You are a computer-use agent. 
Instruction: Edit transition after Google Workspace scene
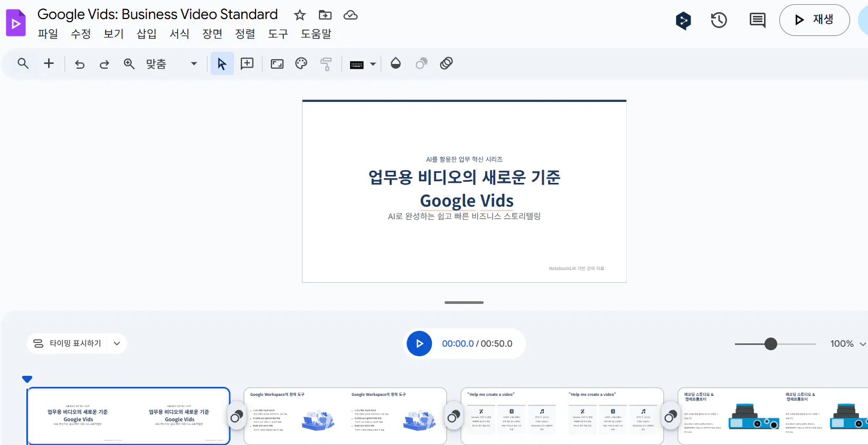point(454,417)
